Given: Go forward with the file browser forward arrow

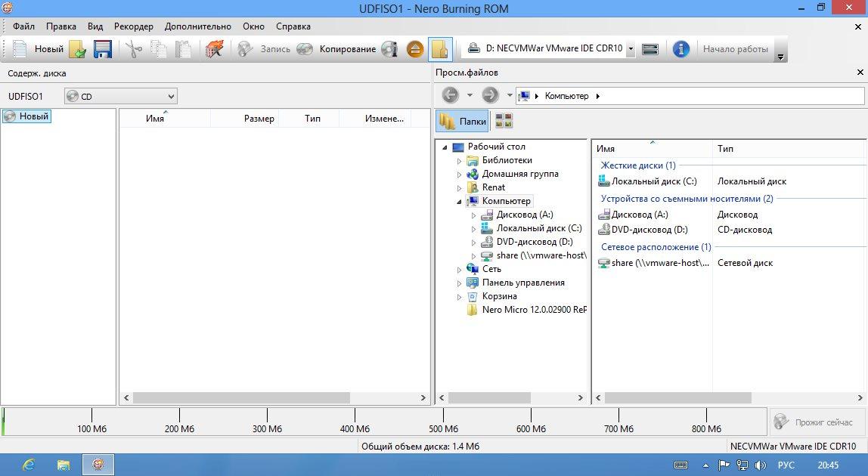Looking at the screenshot, I should coord(490,95).
